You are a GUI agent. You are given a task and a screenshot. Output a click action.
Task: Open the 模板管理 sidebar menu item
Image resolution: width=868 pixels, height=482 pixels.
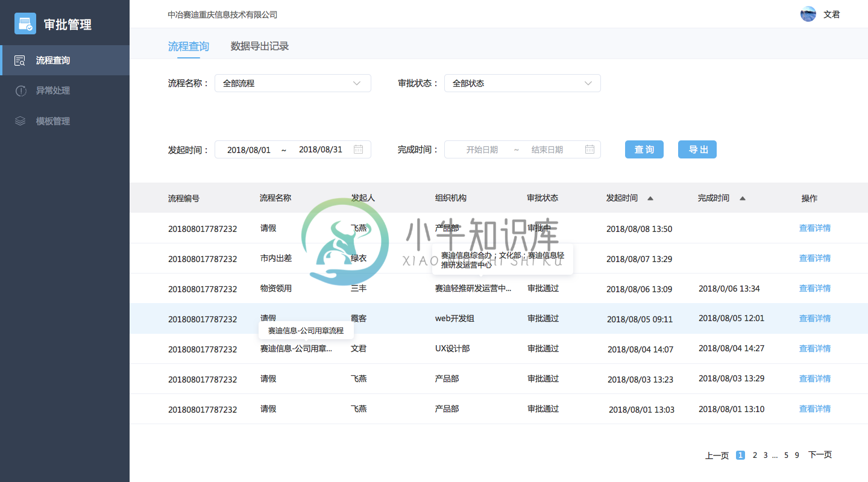64,121
